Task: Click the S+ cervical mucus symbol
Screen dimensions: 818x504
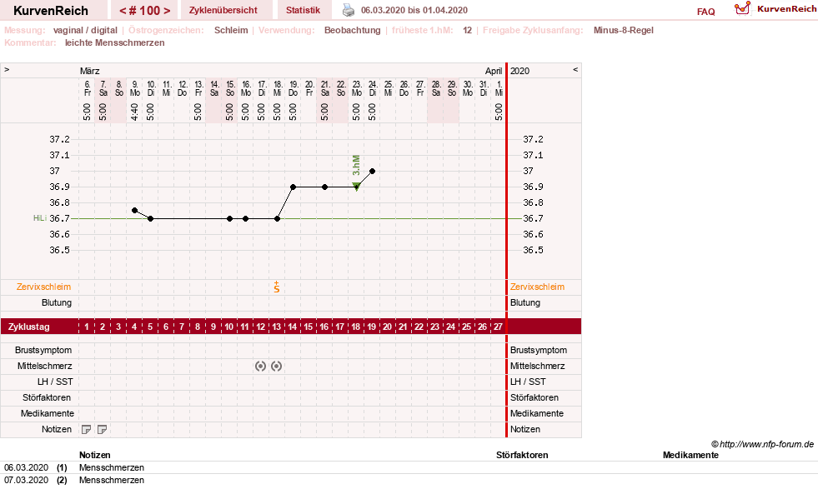Action: click(x=277, y=287)
